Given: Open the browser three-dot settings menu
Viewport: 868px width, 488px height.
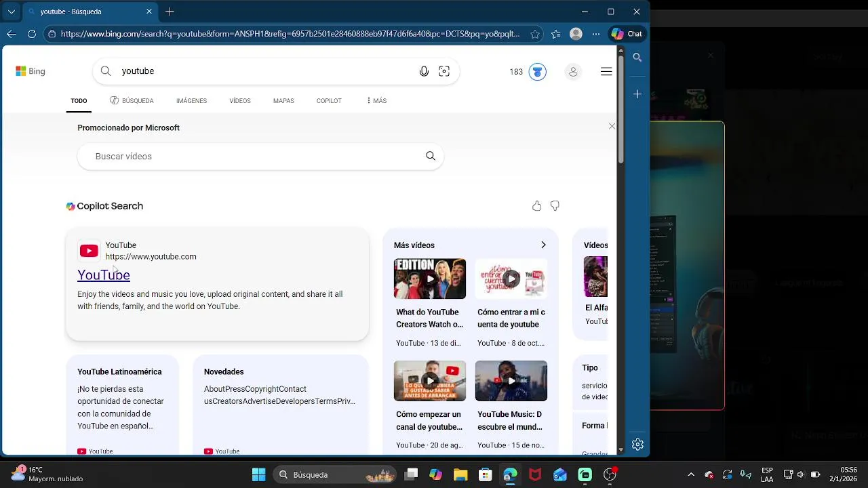Looking at the screenshot, I should click(x=596, y=34).
